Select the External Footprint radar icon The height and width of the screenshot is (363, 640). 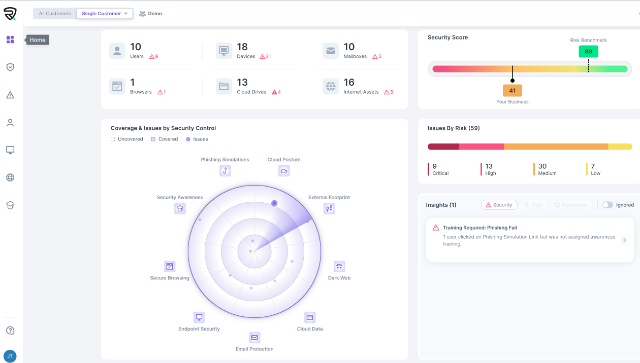pos(329,209)
